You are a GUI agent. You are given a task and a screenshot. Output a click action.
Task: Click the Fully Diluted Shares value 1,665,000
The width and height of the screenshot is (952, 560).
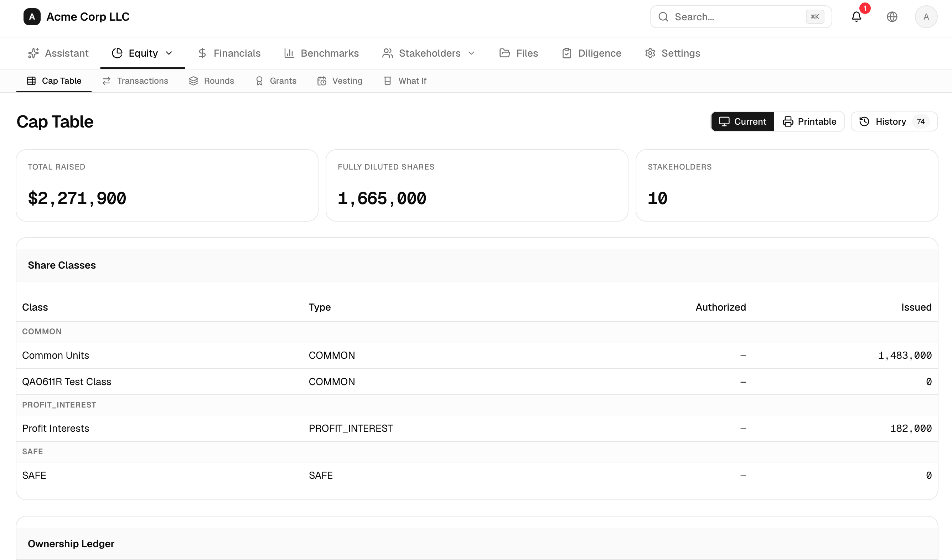click(x=382, y=198)
